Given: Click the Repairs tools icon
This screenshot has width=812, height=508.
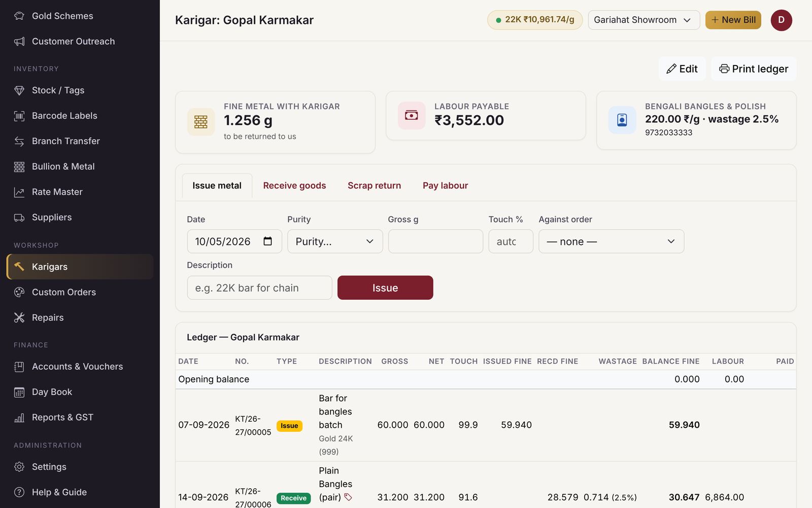Looking at the screenshot, I should pos(19,317).
